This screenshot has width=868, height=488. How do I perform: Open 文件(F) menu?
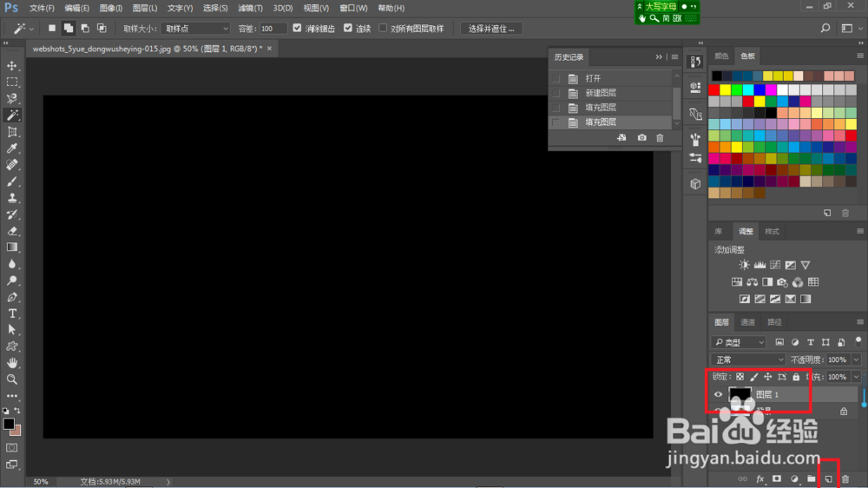point(42,9)
